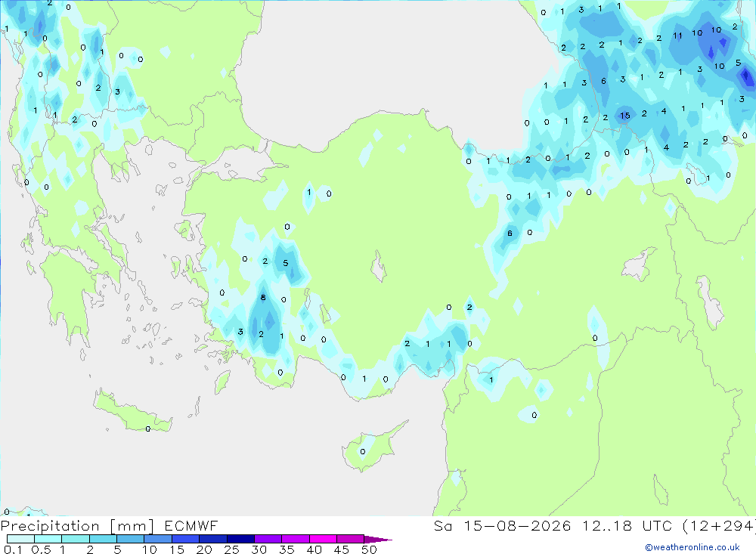
Task: Select the 1–2 mm legend color swatch
Action: coord(75,539)
